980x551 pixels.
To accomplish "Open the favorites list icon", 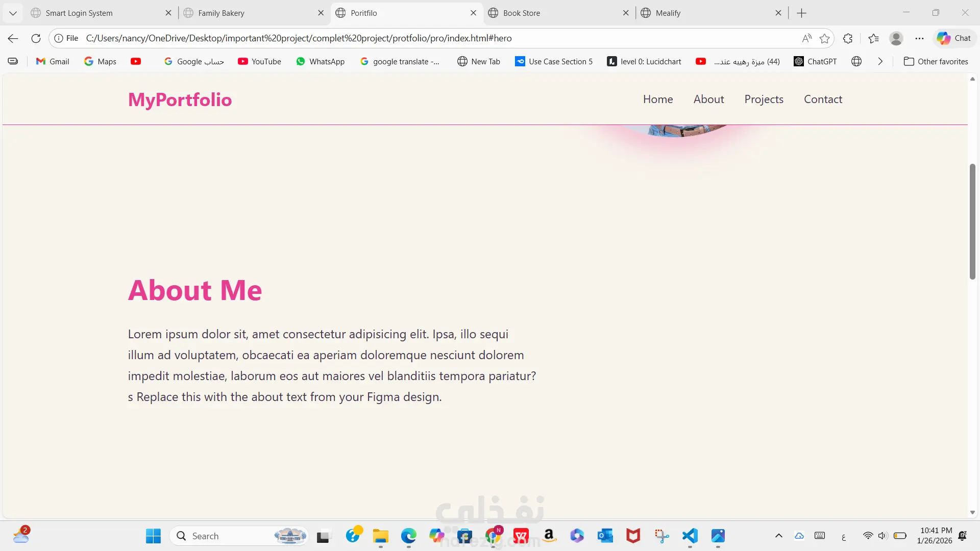I will point(873,38).
